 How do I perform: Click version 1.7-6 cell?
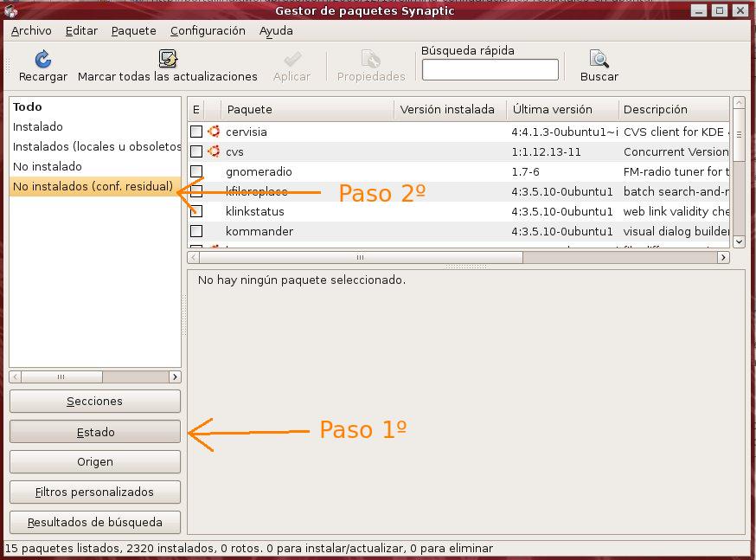click(526, 171)
